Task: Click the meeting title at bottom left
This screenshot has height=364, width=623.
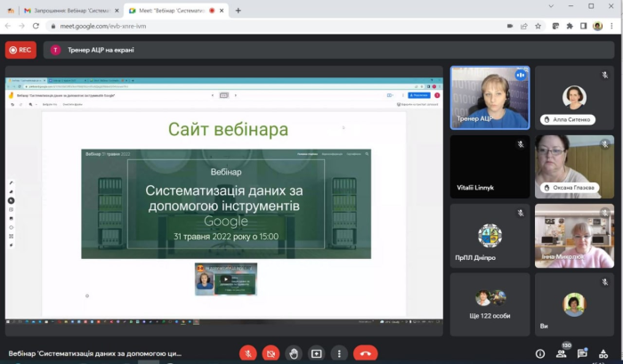Action: [95, 353]
